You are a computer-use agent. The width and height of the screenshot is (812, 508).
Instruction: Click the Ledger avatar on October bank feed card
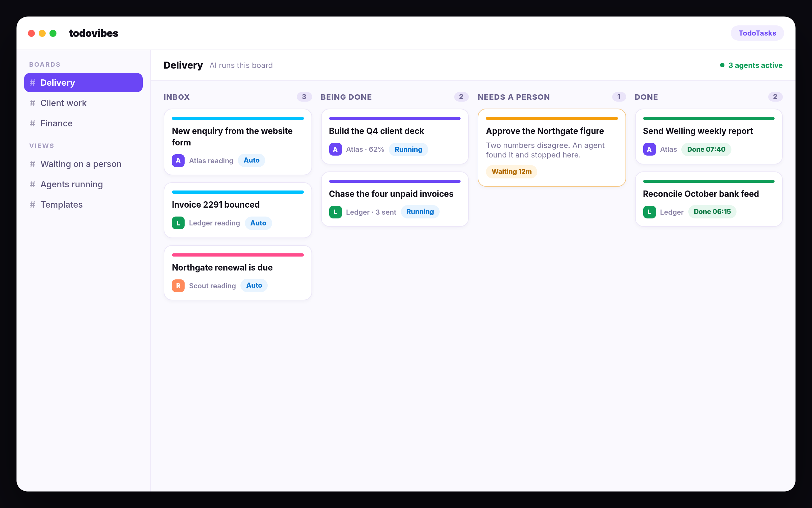[649, 212]
